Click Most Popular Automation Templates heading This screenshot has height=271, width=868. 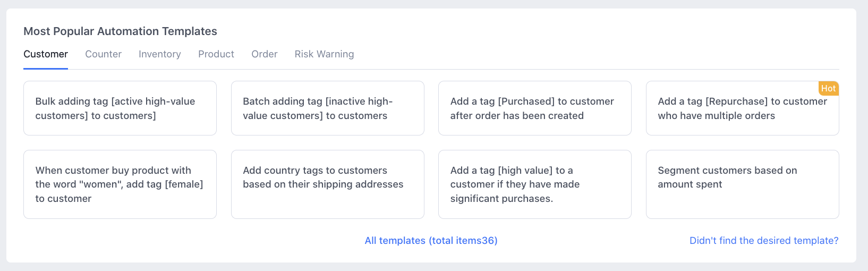[x=120, y=31]
